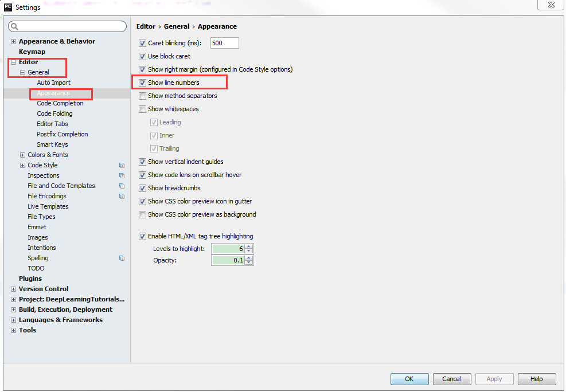This screenshot has height=392, width=566.
Task: Open Live Templates settings
Action: pos(48,206)
